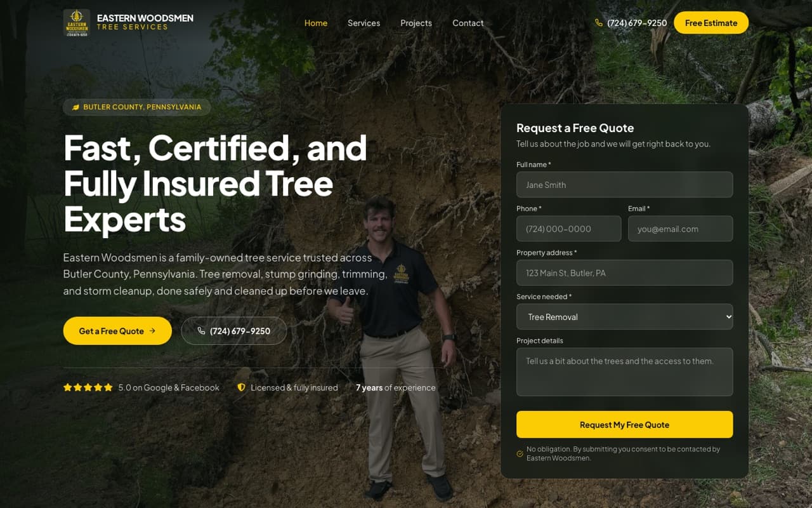This screenshot has height=508, width=812.
Task: Focus the Full name input field
Action: (x=625, y=185)
